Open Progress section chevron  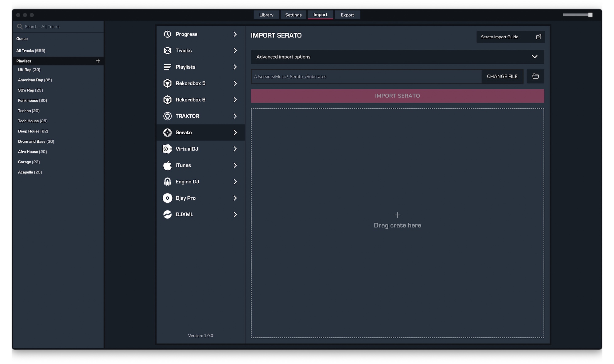(x=235, y=34)
